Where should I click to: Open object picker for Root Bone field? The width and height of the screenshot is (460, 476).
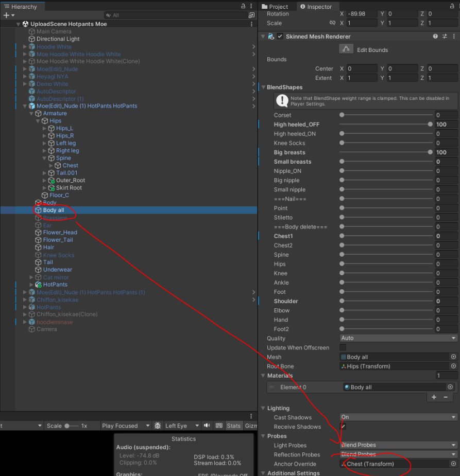[453, 366]
